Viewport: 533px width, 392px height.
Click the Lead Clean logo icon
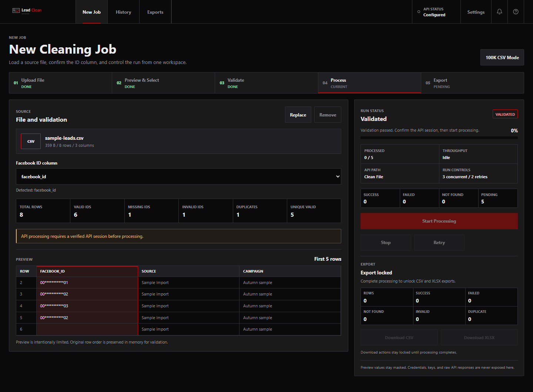click(16, 10)
